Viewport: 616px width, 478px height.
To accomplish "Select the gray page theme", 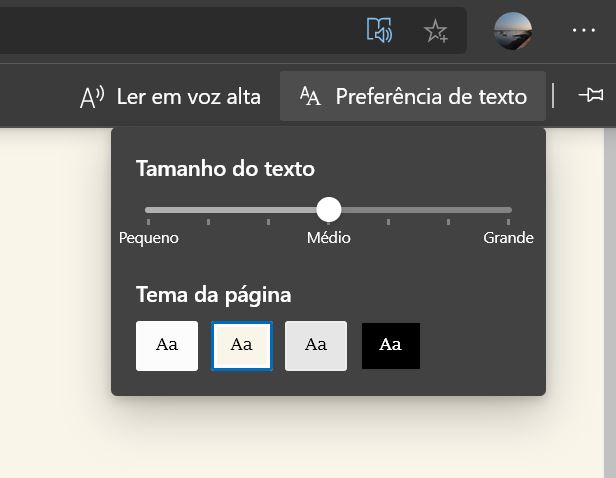I will [x=316, y=346].
